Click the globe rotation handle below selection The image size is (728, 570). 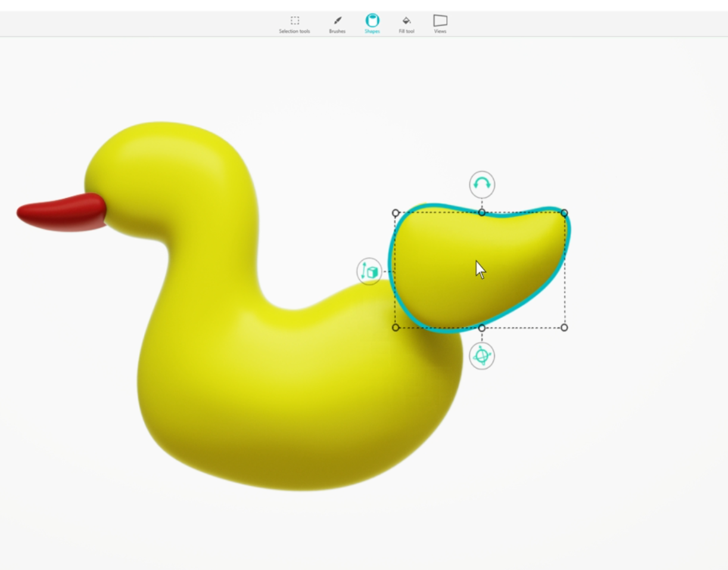[482, 356]
